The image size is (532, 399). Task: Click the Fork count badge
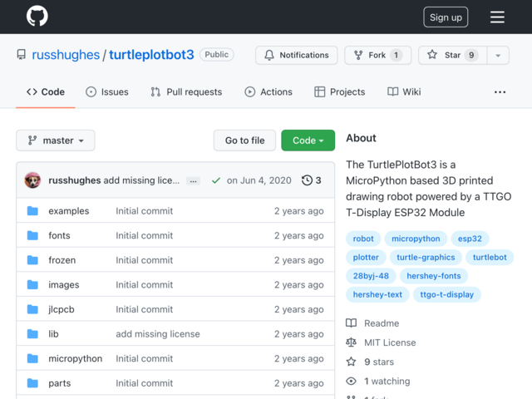[396, 55]
